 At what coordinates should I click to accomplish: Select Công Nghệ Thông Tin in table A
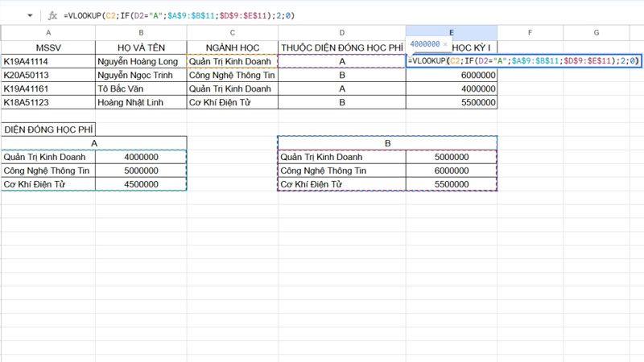click(x=48, y=171)
